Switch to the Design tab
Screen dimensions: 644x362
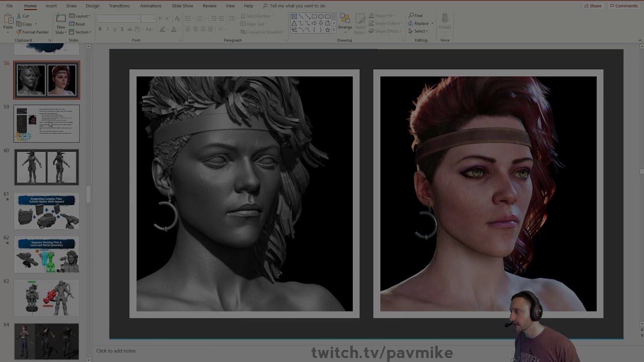[93, 6]
